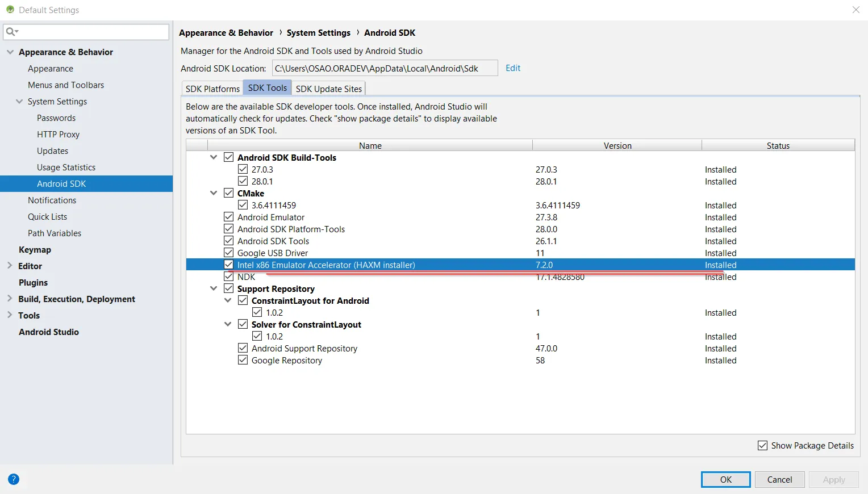Uncheck the NDK checkbox

tap(229, 277)
